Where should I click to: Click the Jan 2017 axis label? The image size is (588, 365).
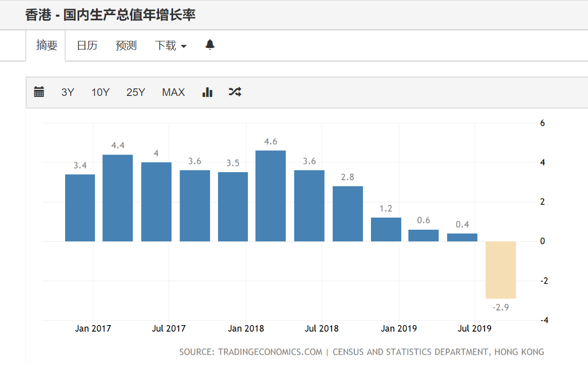tap(93, 329)
